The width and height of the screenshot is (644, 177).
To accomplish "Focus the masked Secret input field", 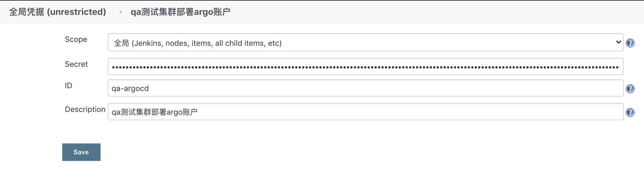I will (365, 67).
